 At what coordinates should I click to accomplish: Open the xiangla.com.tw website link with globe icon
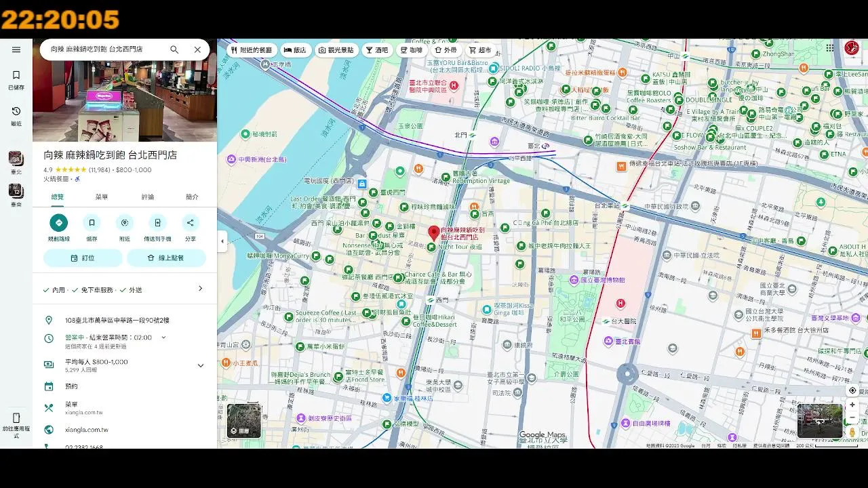click(x=125, y=430)
